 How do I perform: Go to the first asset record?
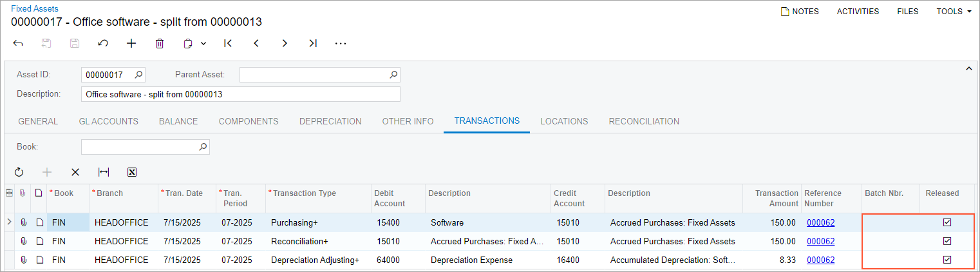click(228, 43)
